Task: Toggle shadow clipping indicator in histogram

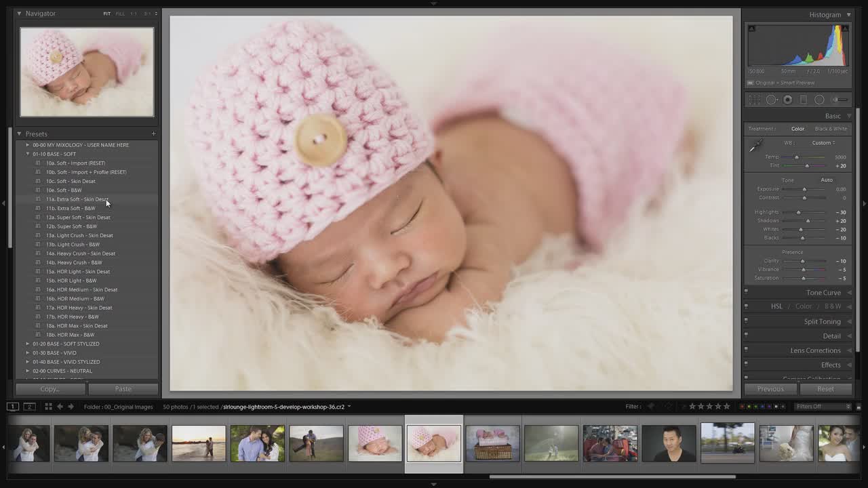Action: [751, 28]
